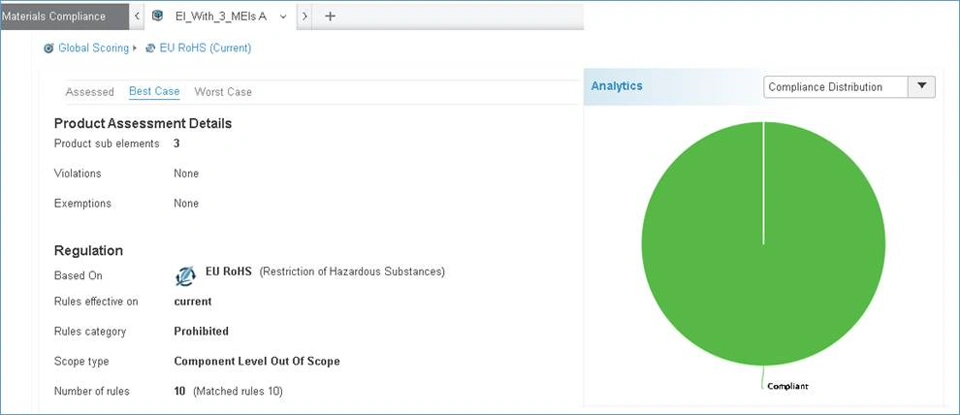Click the Analytics dropdown arrow button
960x415 pixels.
tap(921, 87)
